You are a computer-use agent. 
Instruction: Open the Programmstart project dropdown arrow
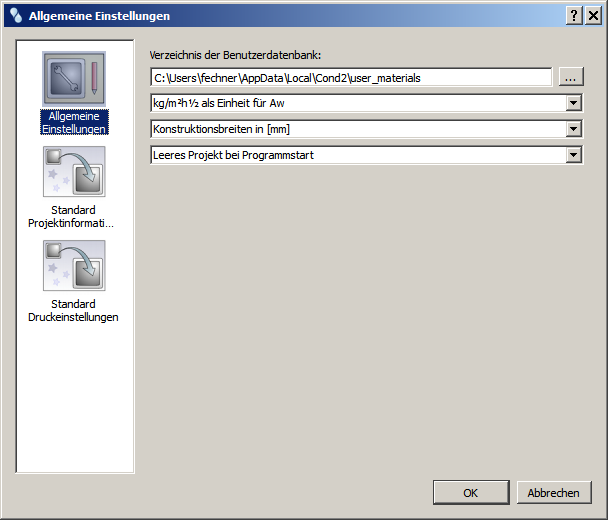click(573, 155)
